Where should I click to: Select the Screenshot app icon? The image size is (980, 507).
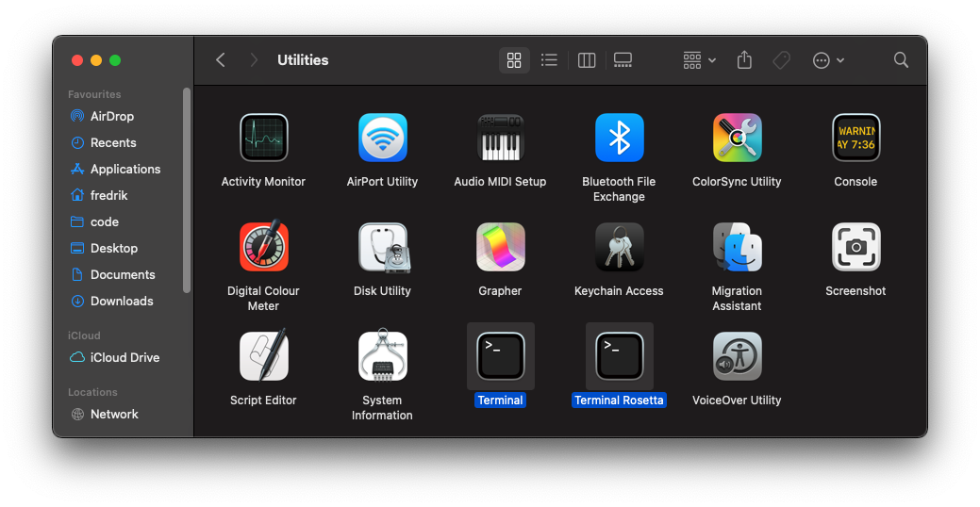pos(856,247)
